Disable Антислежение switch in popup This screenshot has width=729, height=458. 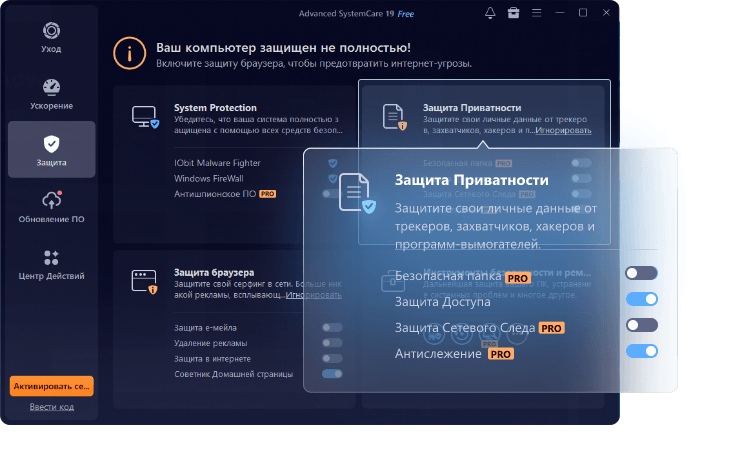click(642, 351)
